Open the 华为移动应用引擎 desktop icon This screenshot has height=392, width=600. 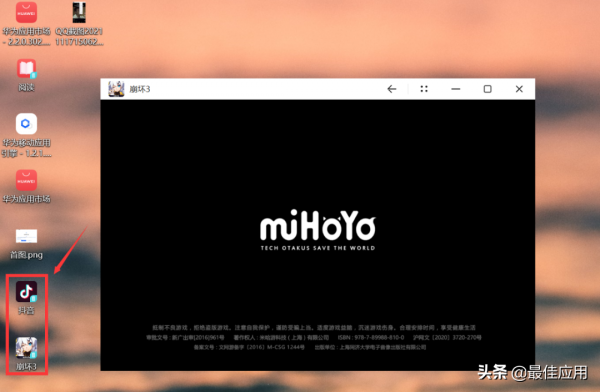click(x=26, y=124)
